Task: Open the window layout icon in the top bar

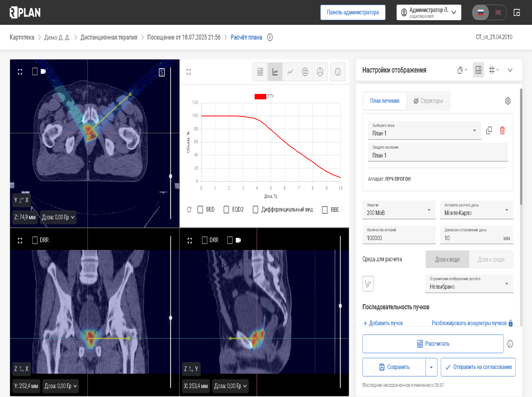Action: [516, 12]
